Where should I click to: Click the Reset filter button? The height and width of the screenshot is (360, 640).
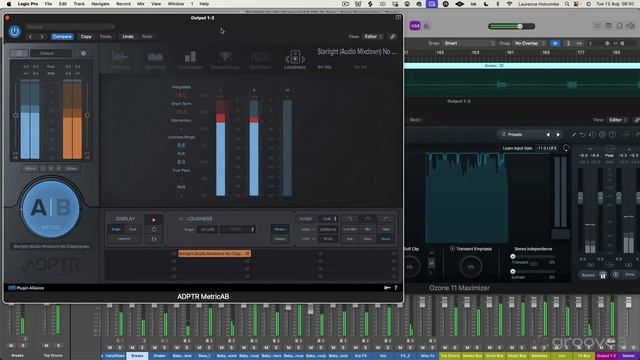tap(386, 239)
